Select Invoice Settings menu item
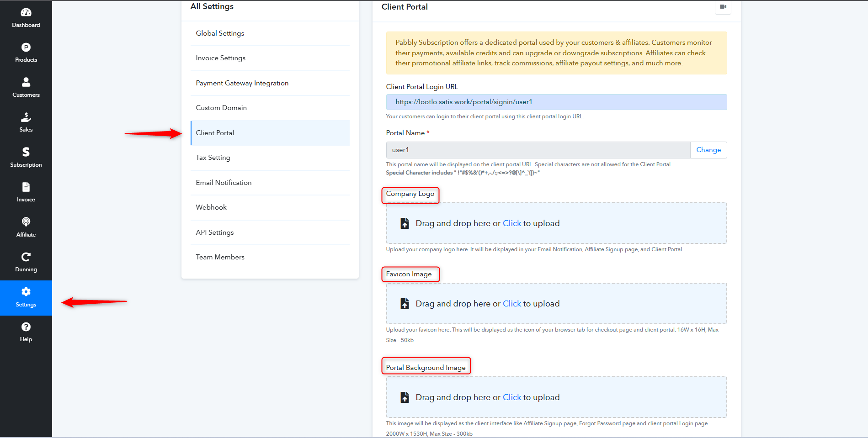868x438 pixels. 270,58
